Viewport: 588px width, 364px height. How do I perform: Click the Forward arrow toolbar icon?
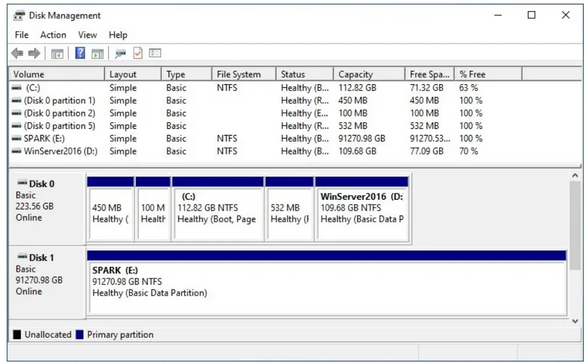point(34,52)
